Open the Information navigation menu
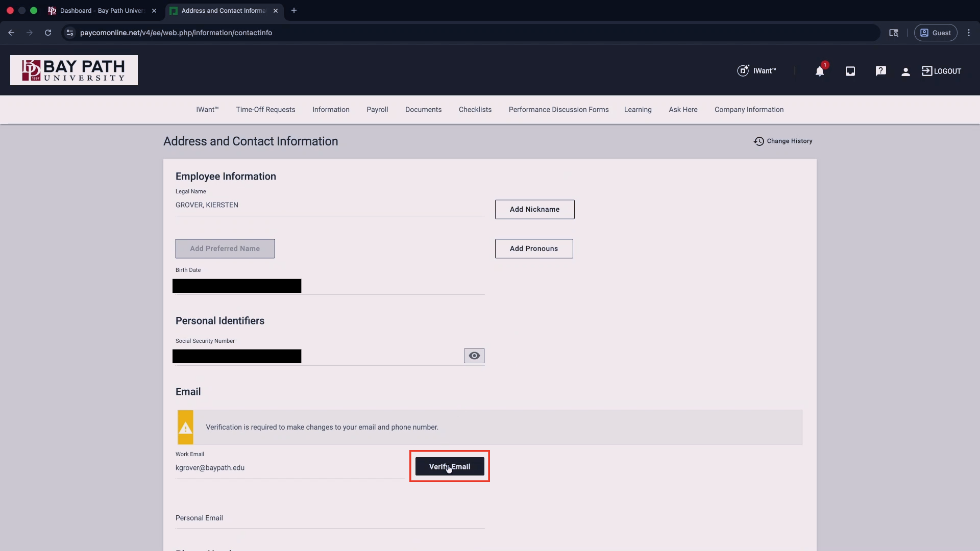 click(331, 110)
